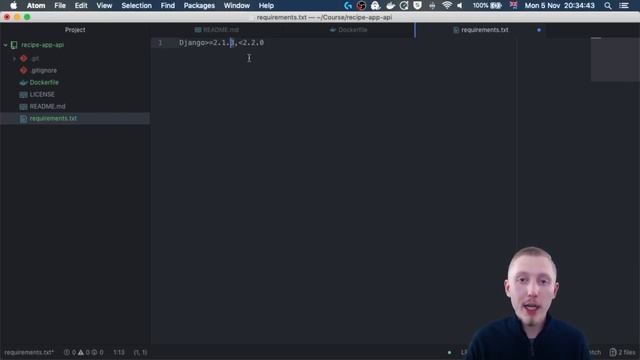Image resolution: width=640 pixels, height=360 pixels.
Task: Expand the .git folder chevron
Action: (14, 59)
